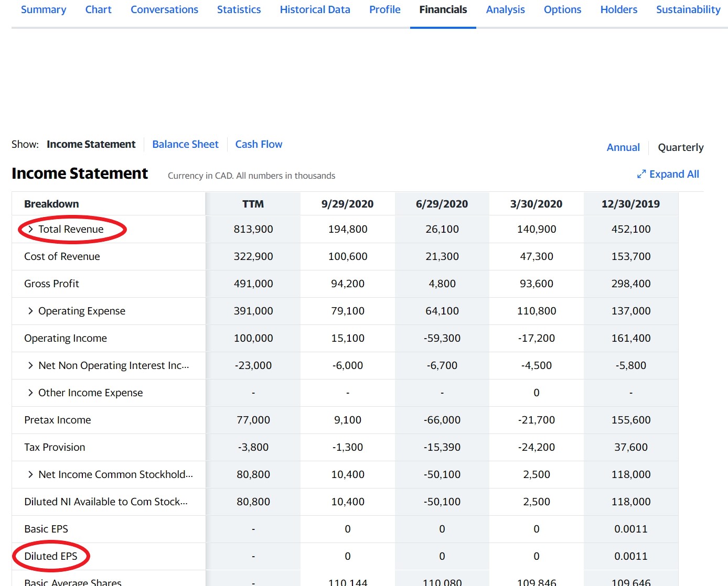The width and height of the screenshot is (728, 586).
Task: Select the Quarterly view
Action: pyautogui.click(x=680, y=147)
